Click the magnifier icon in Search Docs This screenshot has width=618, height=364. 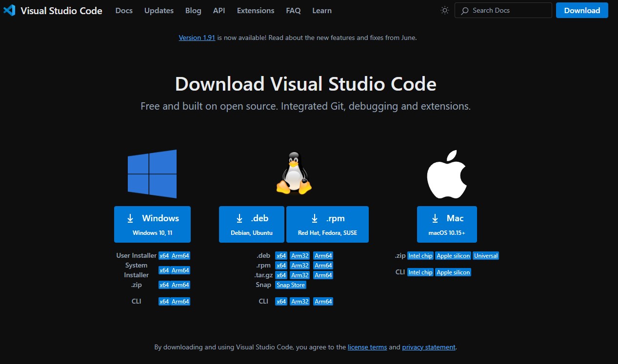(x=465, y=10)
